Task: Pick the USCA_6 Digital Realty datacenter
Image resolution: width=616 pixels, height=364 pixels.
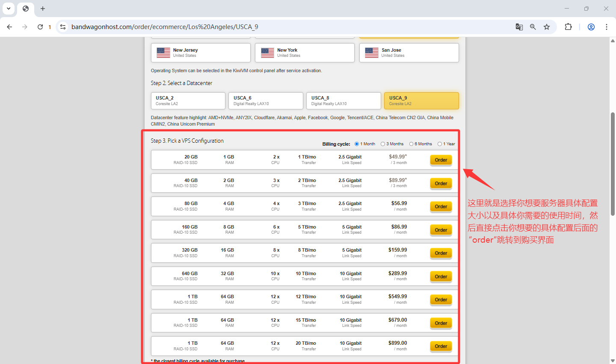Action: coord(265,101)
